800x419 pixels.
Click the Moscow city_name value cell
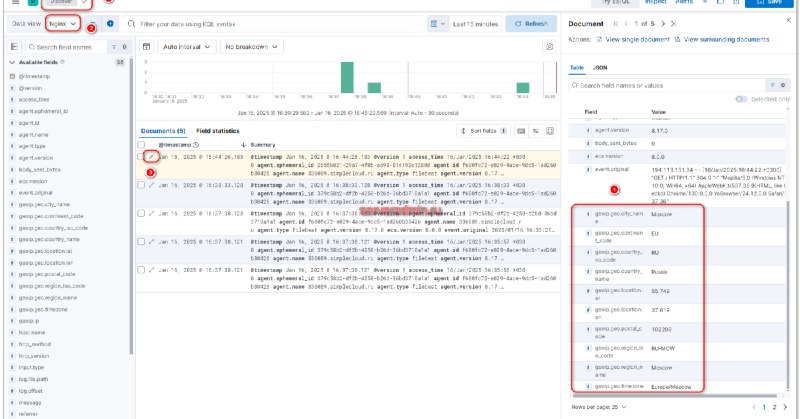coord(662,214)
